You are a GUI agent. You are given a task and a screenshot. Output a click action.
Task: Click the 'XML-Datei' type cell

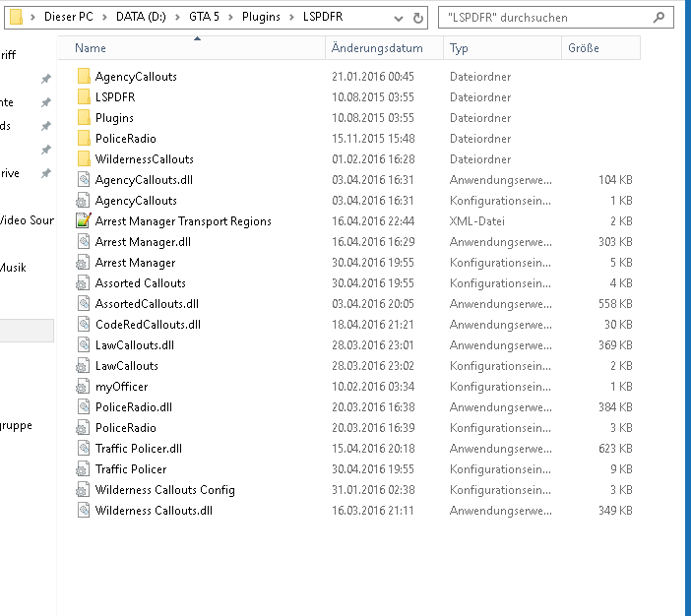click(x=476, y=221)
